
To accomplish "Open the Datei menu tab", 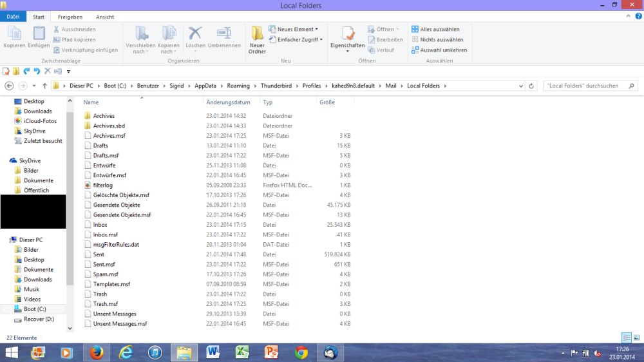I will 13,17.
